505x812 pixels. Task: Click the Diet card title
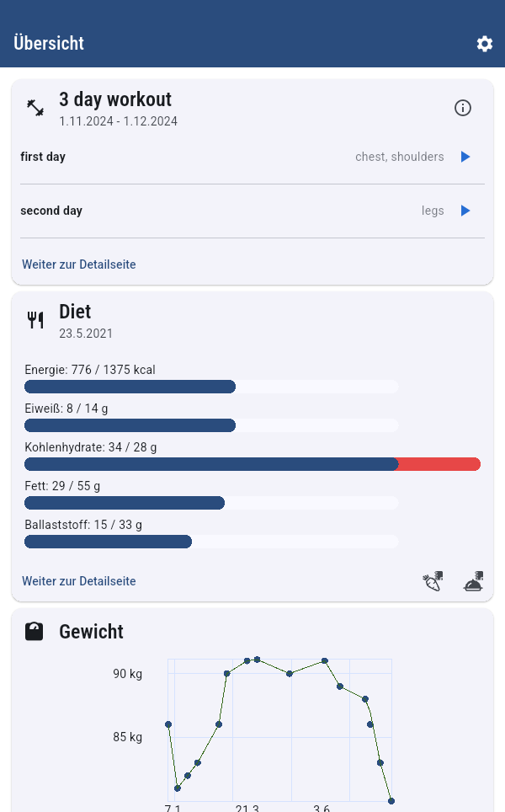click(x=75, y=312)
